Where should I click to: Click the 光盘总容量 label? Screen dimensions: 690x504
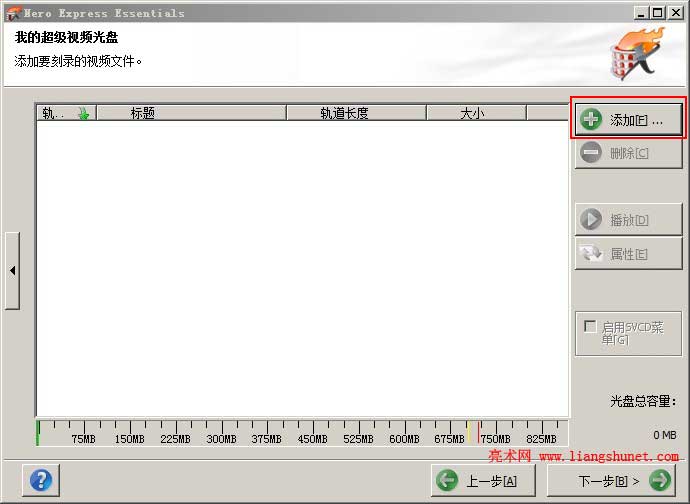[x=642, y=401]
